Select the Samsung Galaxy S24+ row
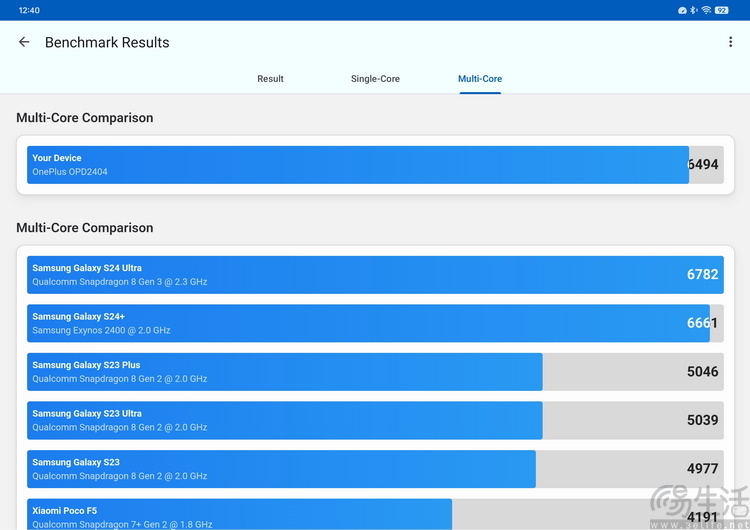 click(x=375, y=323)
